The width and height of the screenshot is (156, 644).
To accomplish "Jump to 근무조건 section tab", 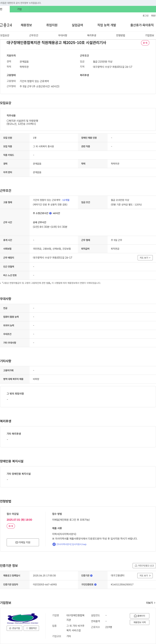I will [34, 36].
